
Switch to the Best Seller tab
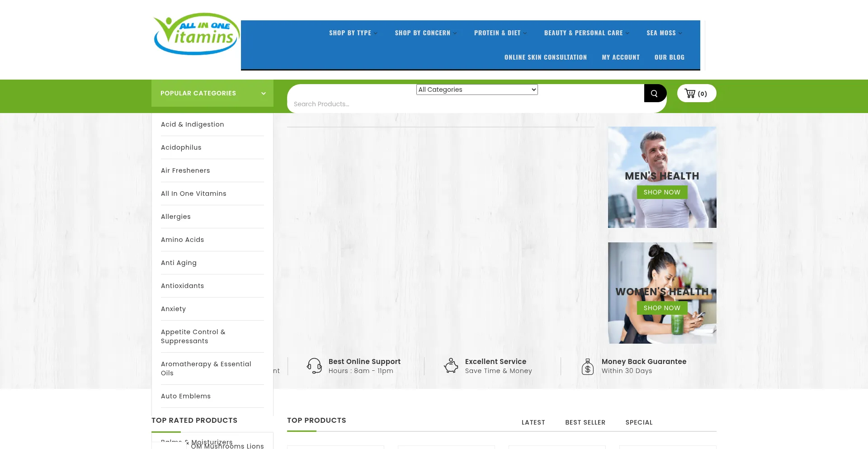point(585,422)
